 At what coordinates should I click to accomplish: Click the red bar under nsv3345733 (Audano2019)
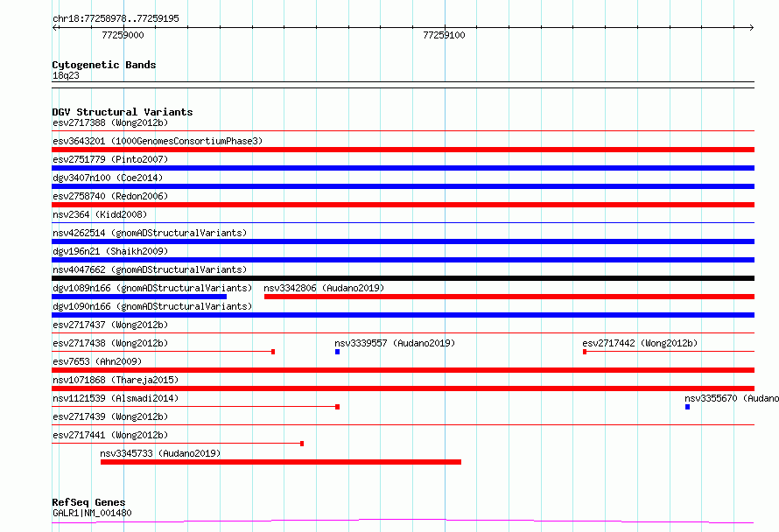(x=281, y=462)
